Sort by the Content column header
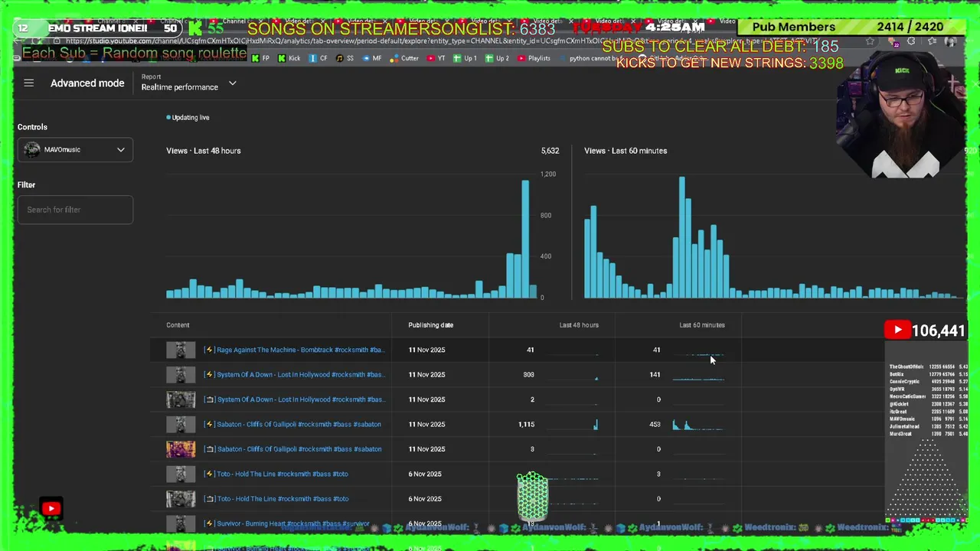 (x=178, y=325)
